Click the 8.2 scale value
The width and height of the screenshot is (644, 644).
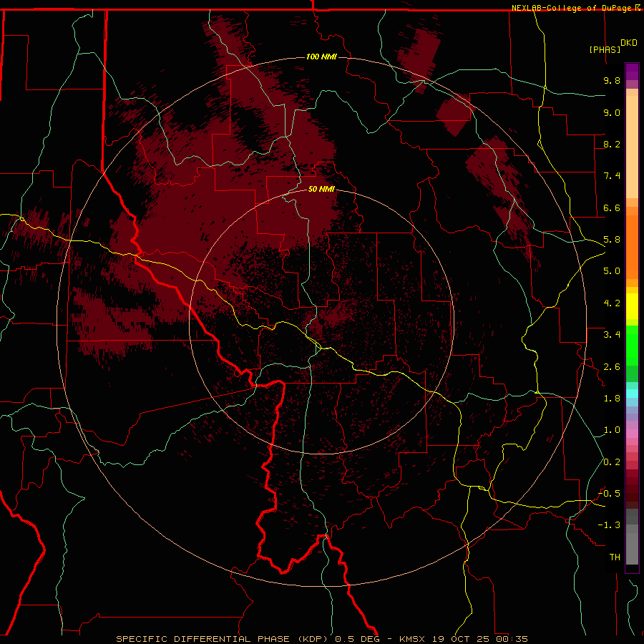point(612,144)
